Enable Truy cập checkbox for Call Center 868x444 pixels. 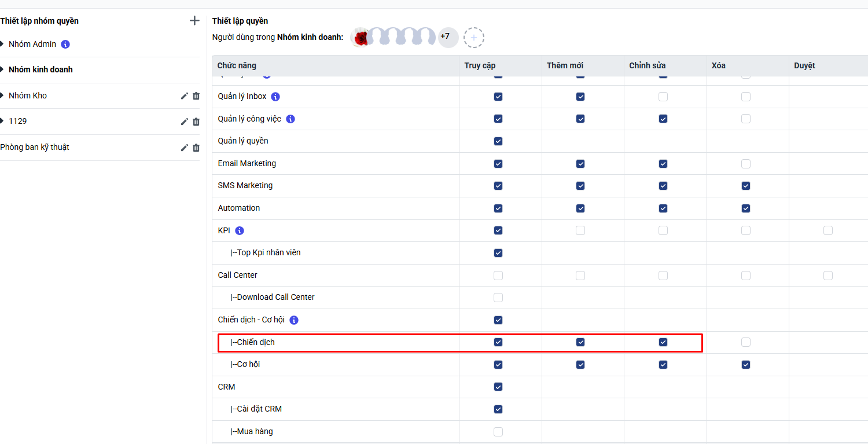coord(498,276)
